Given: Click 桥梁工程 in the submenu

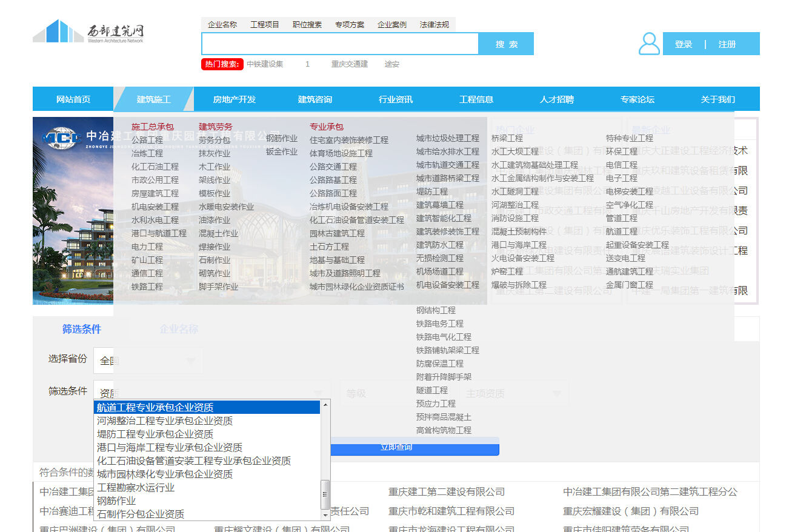Looking at the screenshot, I should point(507,138).
